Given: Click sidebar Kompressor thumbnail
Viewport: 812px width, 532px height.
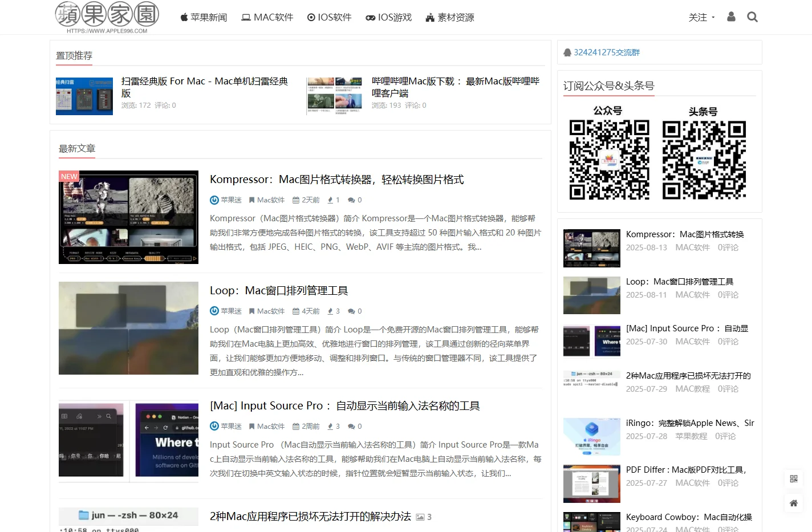Looking at the screenshot, I should tap(592, 248).
